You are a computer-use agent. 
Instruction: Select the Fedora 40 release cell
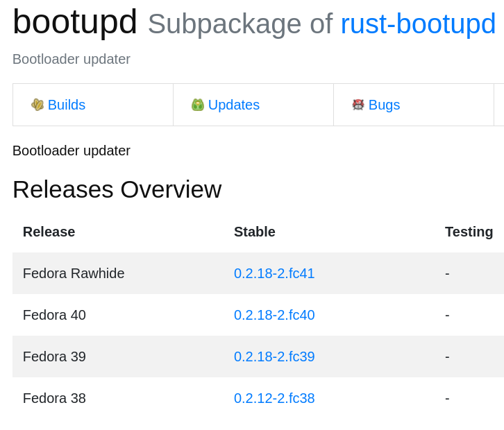tap(54, 315)
